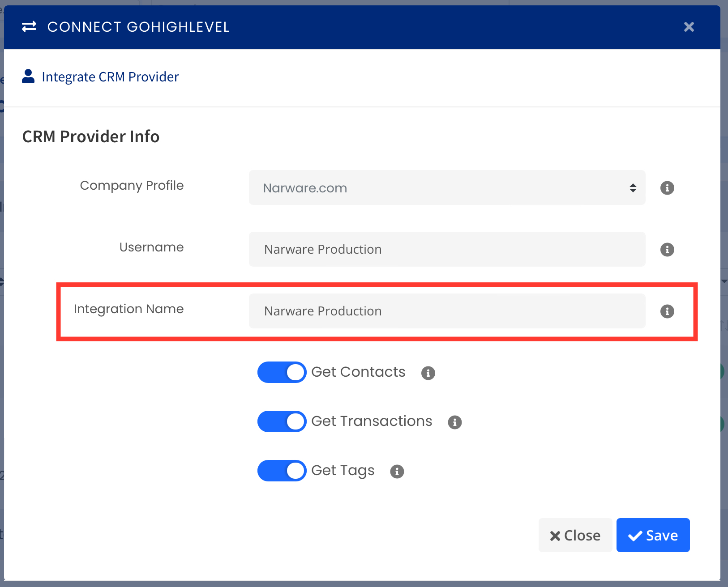Select the Integration Name input field
This screenshot has height=587, width=728.
click(447, 311)
